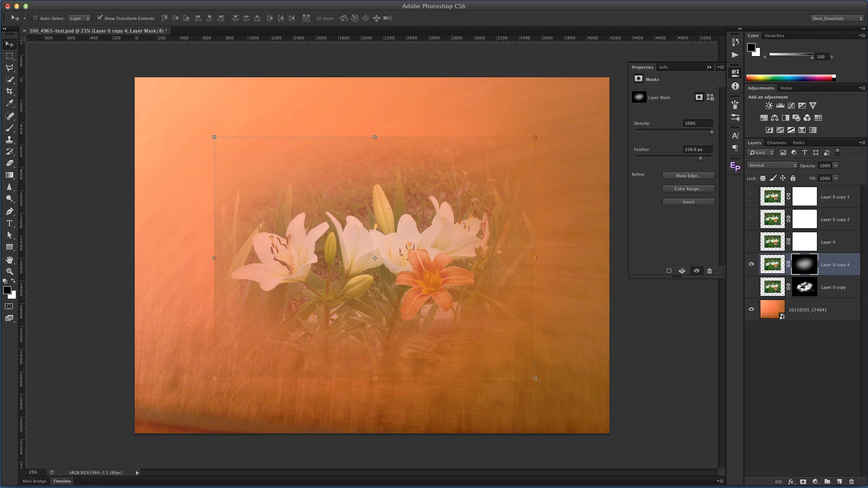The width and height of the screenshot is (868, 488).
Task: Expand the layer Opacity dropdown arrow
Action: click(x=835, y=166)
